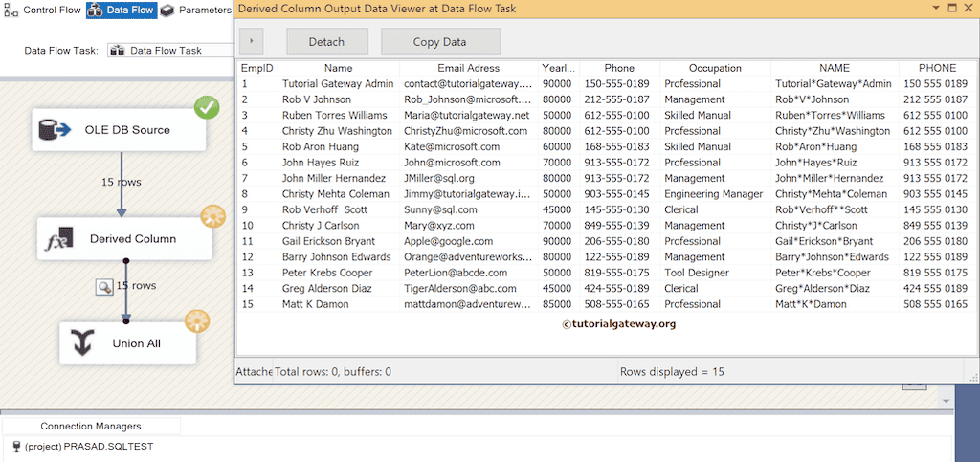Image resolution: width=980 pixels, height=462 pixels.
Task: Click the Matt*K*Damon NAME cell
Action: coord(835,305)
